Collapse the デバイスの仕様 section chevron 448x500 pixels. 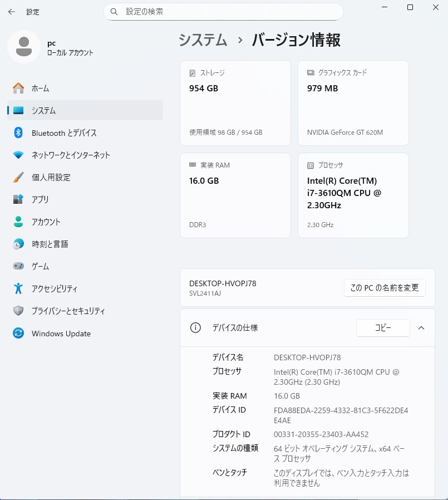[x=421, y=328]
